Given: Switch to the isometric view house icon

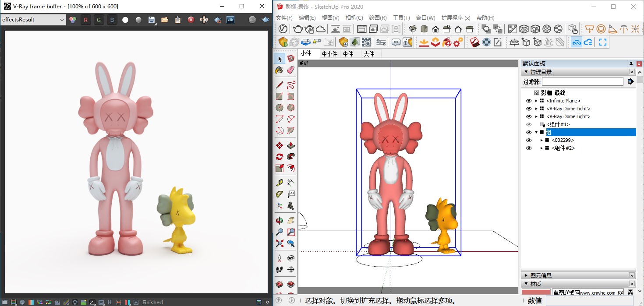Looking at the screenshot, I should [413, 29].
